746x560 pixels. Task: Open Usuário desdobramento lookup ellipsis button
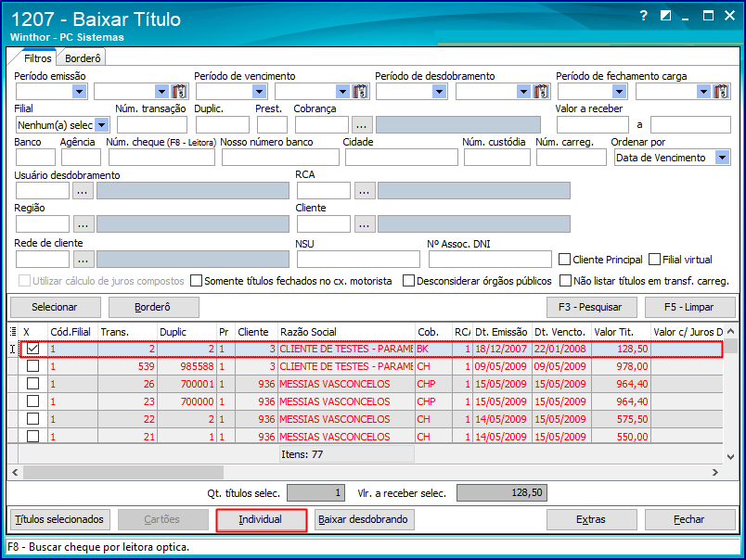coord(83,191)
